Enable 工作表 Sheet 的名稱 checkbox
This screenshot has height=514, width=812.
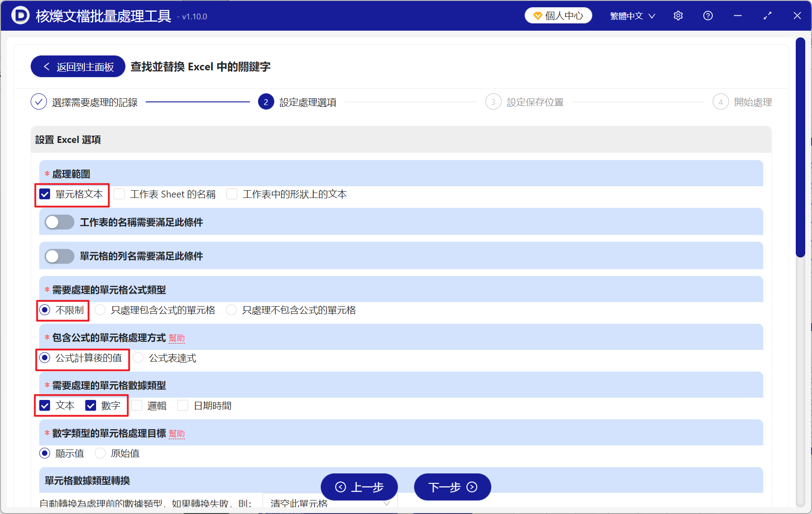(119, 194)
